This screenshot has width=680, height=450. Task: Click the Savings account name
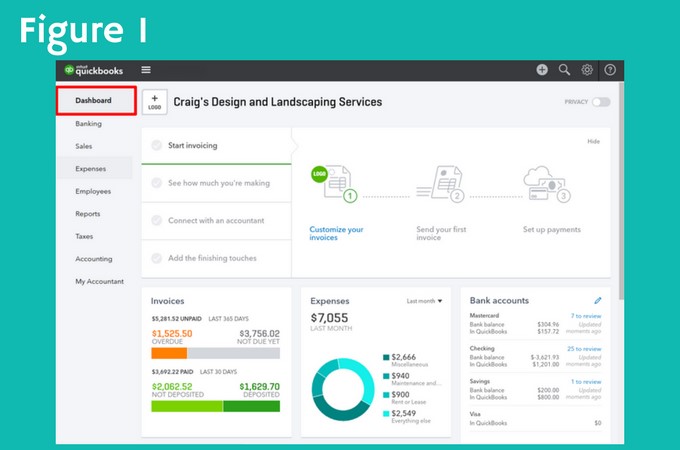[x=480, y=381]
